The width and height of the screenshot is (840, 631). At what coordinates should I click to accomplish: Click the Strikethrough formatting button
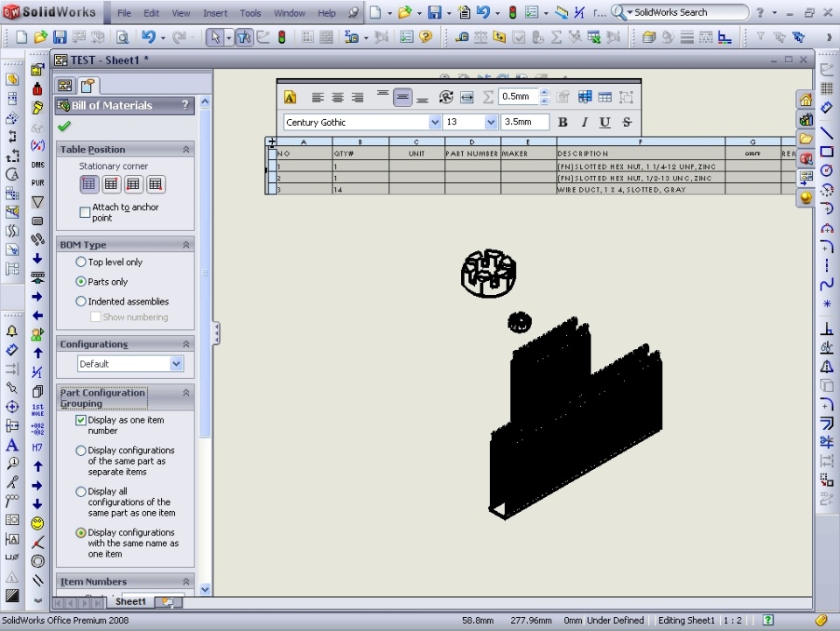point(626,123)
